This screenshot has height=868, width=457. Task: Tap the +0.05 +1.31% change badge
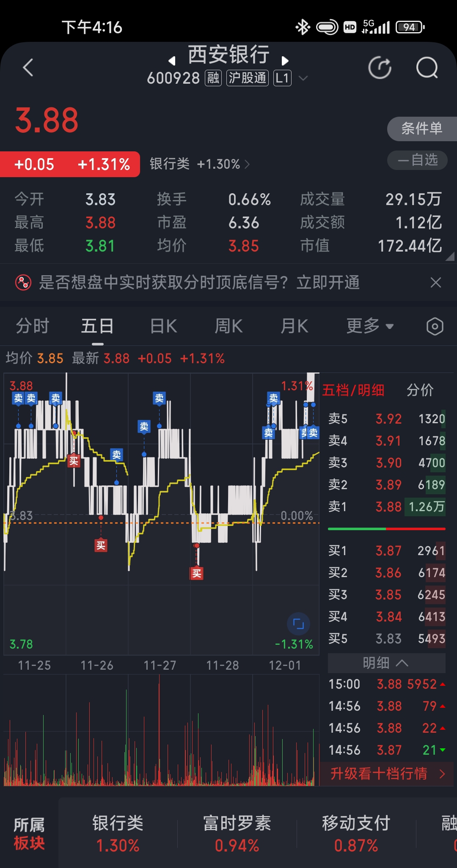click(70, 164)
